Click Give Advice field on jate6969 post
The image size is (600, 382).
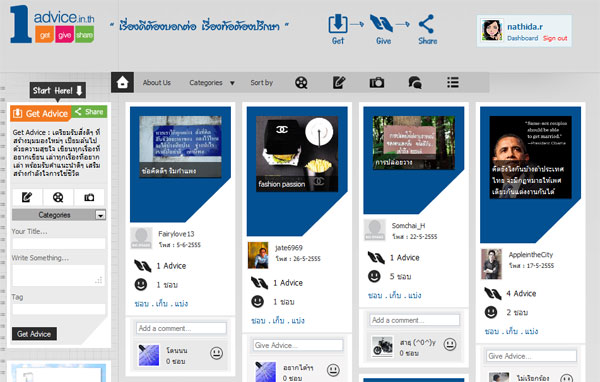click(x=298, y=345)
